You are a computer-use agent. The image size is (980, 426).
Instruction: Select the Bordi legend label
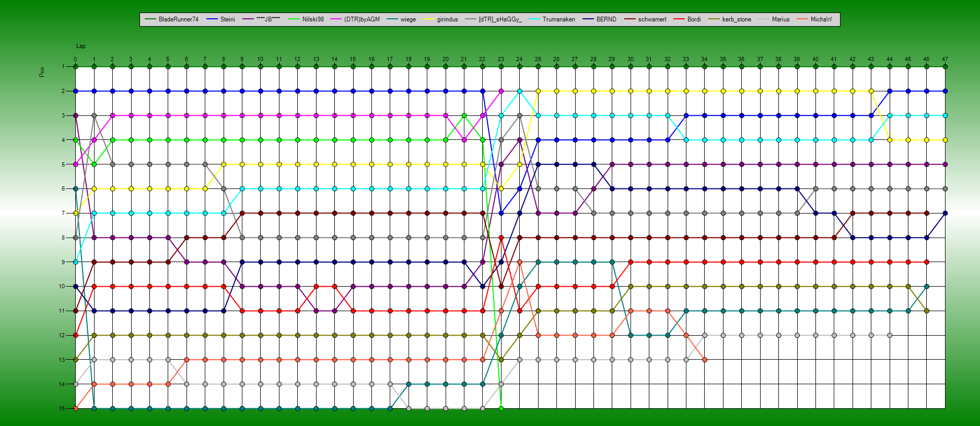694,19
